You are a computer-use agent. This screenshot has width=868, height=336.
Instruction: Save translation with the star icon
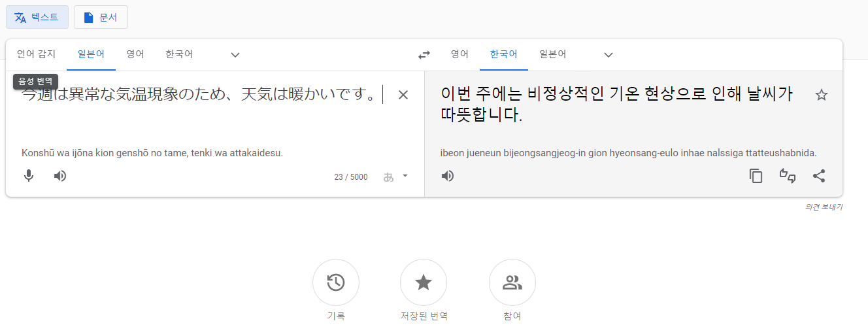click(x=822, y=95)
